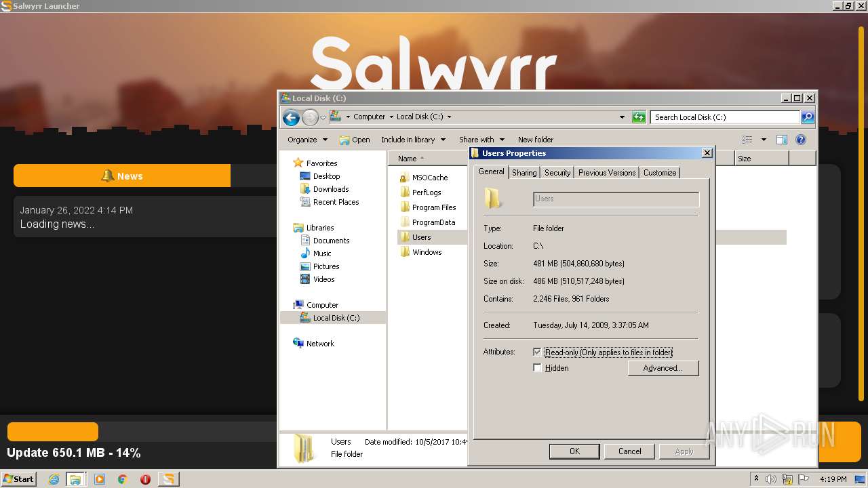The width and height of the screenshot is (868, 488).
Task: Sort by the Name column header
Action: point(428,159)
